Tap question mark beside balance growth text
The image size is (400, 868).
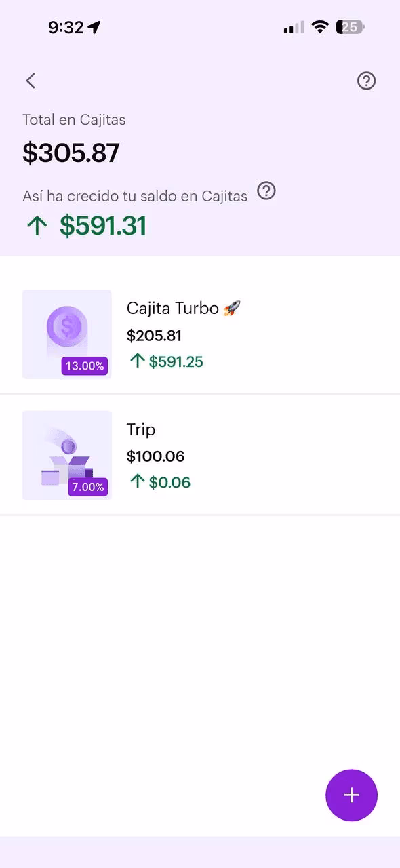(x=266, y=191)
